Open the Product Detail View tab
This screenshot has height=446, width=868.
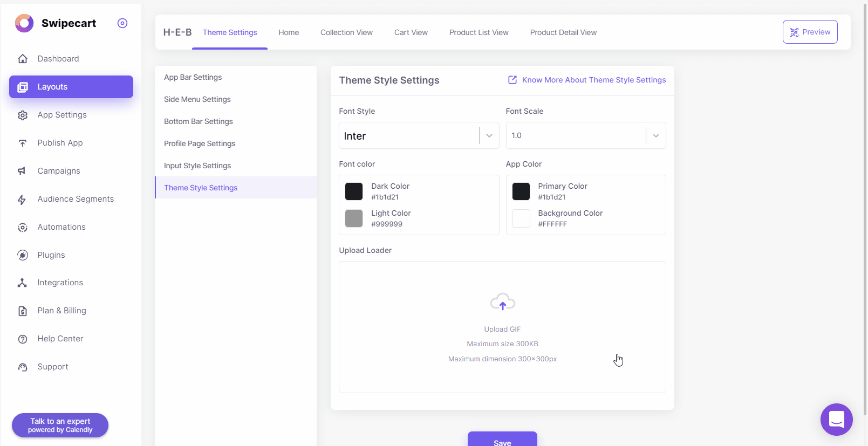[563, 32]
